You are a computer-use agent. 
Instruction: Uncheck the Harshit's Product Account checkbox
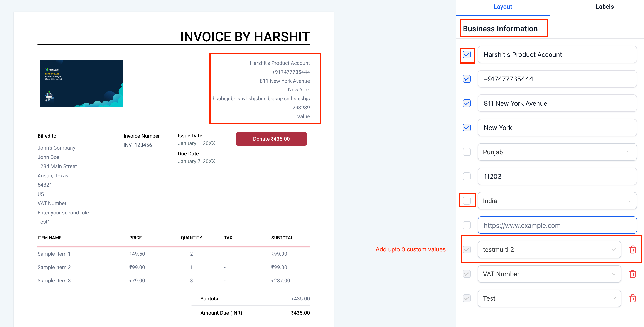coord(467,54)
